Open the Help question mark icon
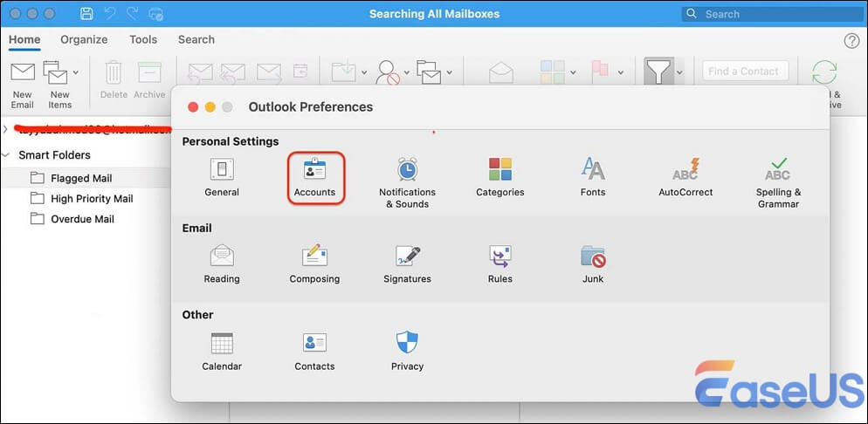 851,41
